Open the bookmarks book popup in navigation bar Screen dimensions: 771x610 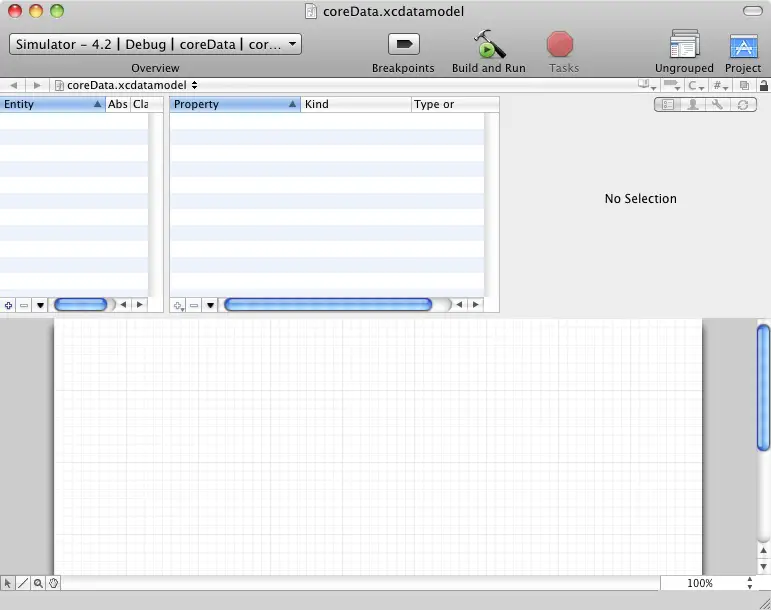[647, 85]
